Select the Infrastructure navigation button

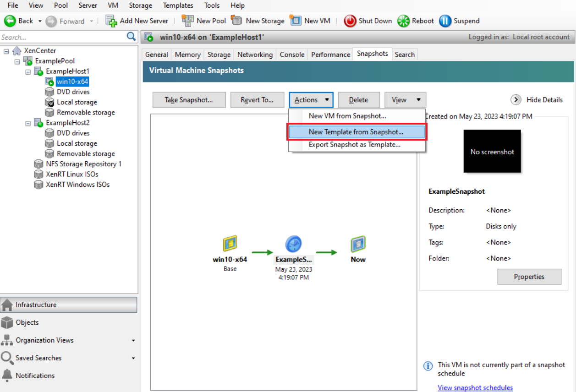(x=69, y=305)
